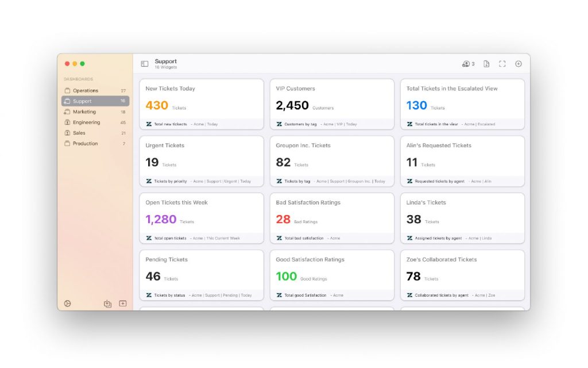
Task: Export the dashboard as a document
Action: [486, 64]
